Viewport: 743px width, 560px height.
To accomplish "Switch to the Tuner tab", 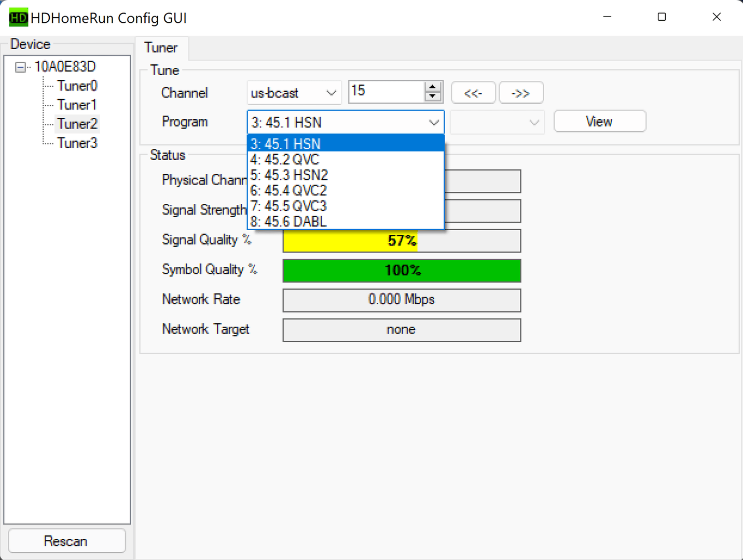I will (161, 48).
